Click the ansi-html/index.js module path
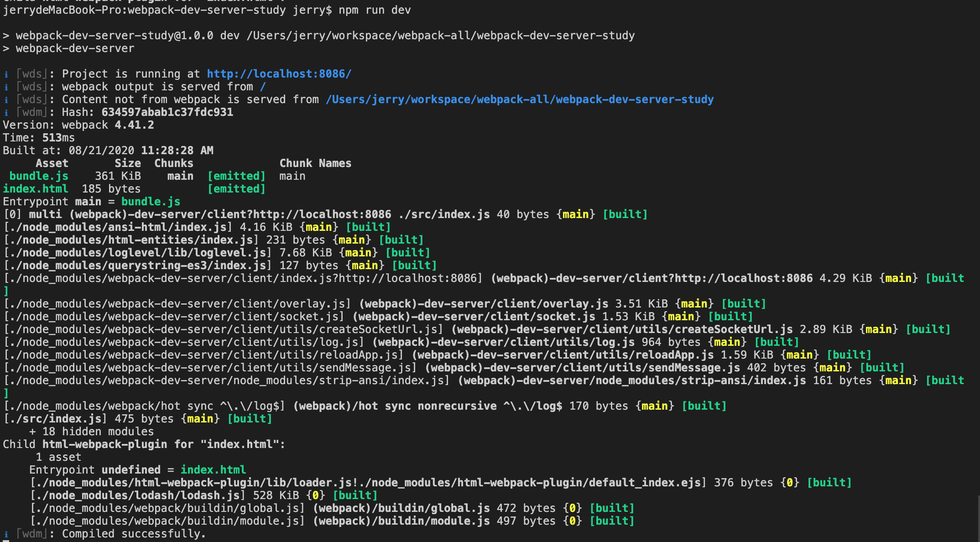This screenshot has width=980, height=542. [118, 227]
